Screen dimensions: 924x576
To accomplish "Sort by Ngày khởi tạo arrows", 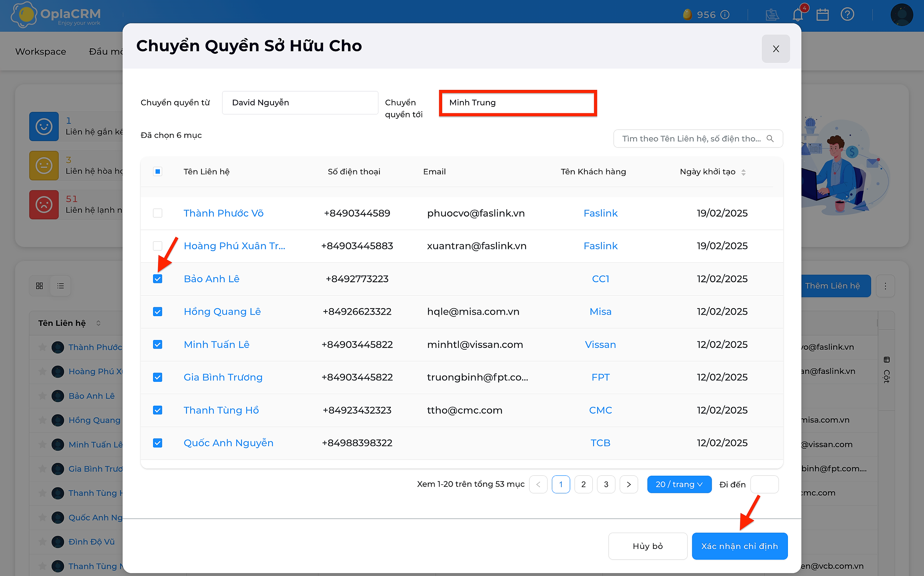I will 744,172.
